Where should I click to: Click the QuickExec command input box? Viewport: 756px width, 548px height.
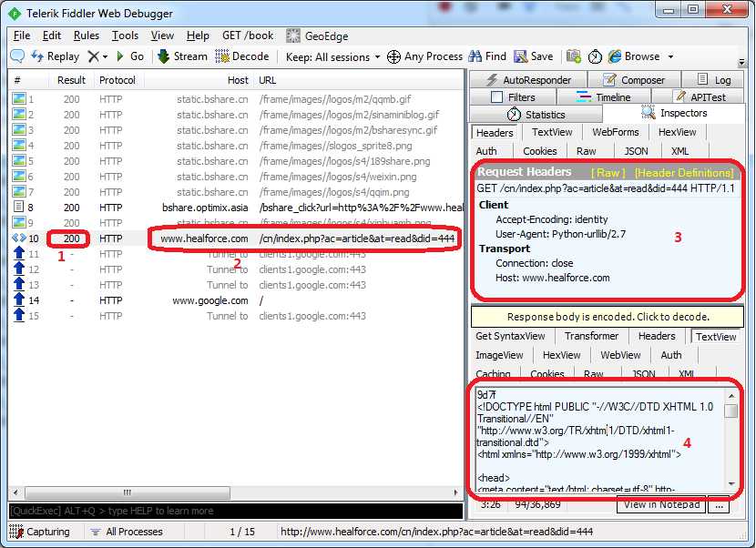[x=236, y=511]
